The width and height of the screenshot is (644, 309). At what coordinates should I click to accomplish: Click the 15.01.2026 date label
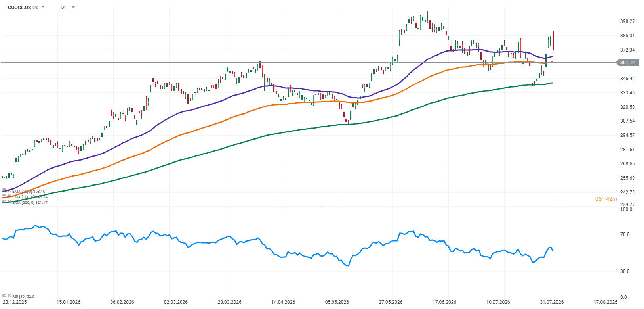tap(69, 302)
